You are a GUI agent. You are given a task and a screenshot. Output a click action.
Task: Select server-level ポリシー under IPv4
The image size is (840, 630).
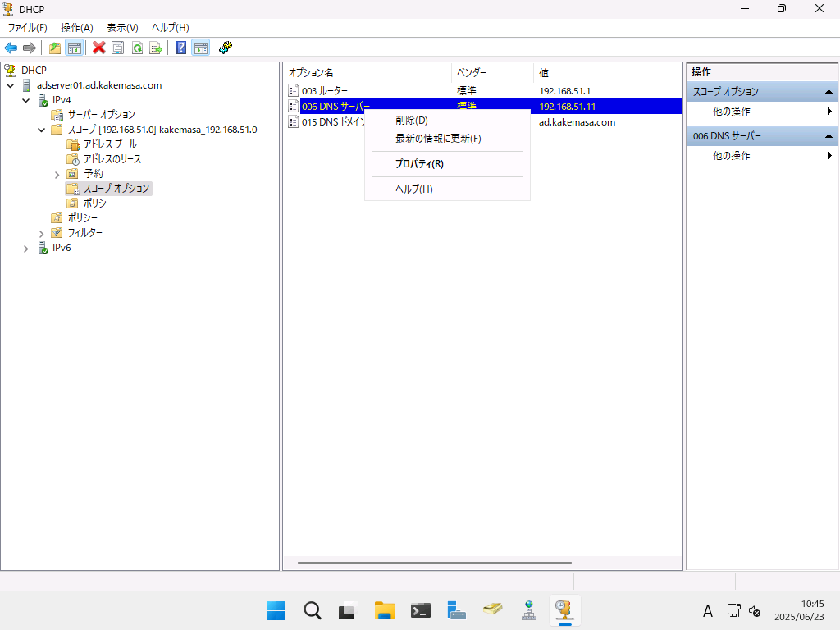(x=83, y=218)
